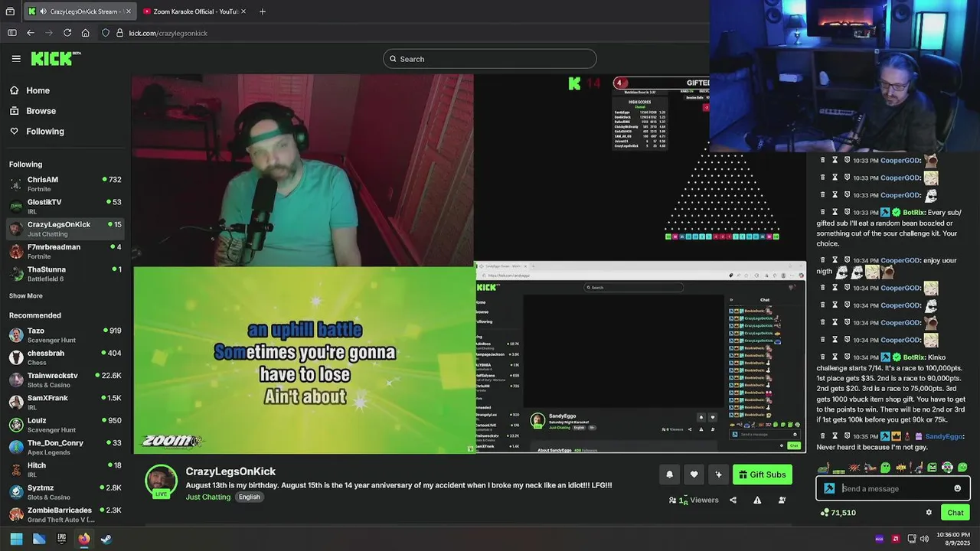
Task: Click the green blob emote in quick emotes
Action: point(885,468)
